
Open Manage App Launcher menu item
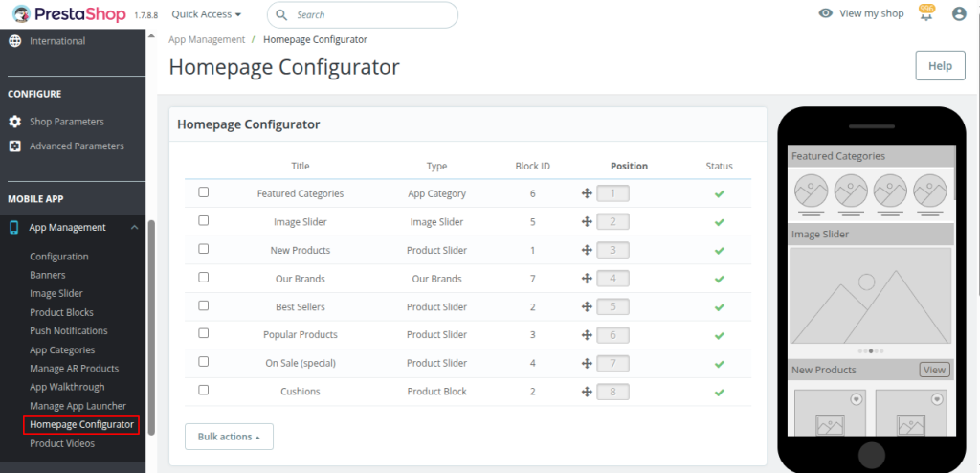(x=78, y=406)
